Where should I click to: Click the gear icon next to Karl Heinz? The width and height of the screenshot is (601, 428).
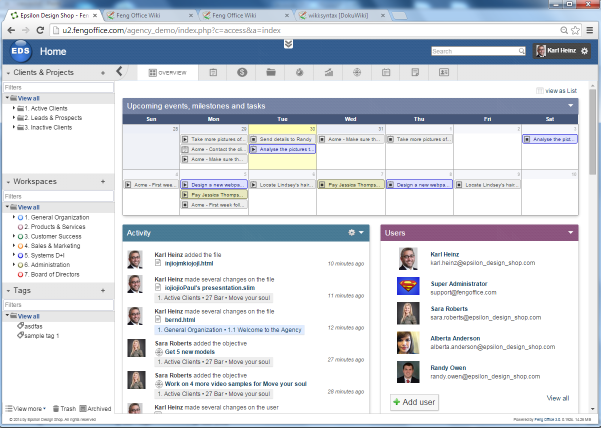click(584, 50)
